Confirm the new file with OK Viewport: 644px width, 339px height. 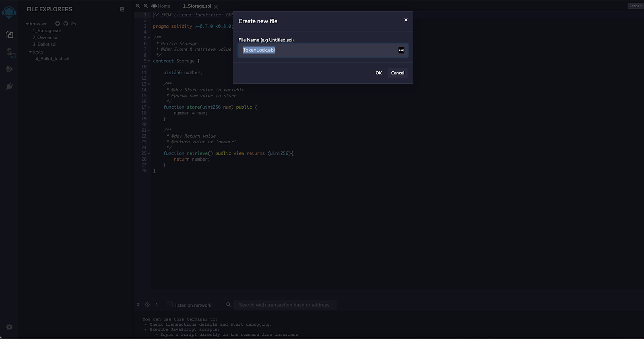(379, 73)
